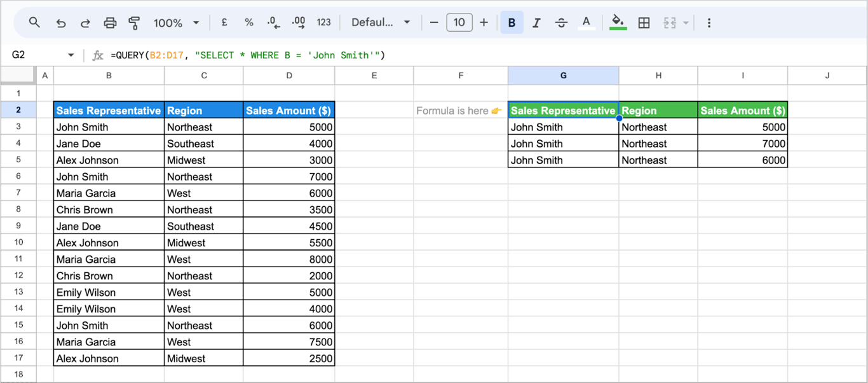
Task: Format as currency with the £ icon
Action: click(x=224, y=22)
